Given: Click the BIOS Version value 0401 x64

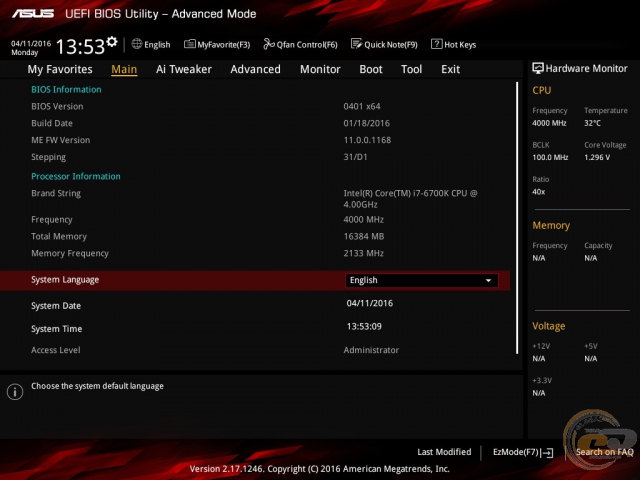Looking at the screenshot, I should coord(362,107).
